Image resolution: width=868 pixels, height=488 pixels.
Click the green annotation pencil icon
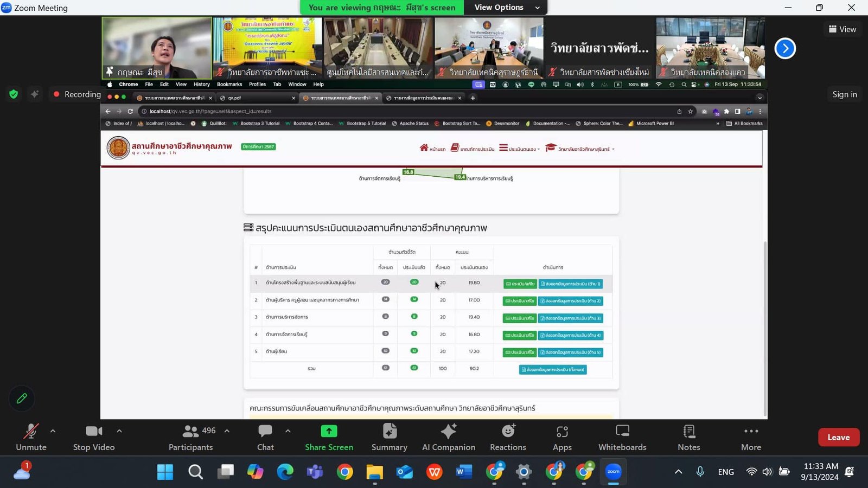point(22,399)
